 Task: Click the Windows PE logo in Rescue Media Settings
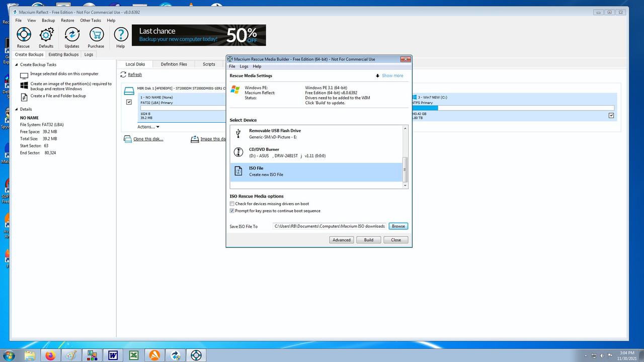235,89
